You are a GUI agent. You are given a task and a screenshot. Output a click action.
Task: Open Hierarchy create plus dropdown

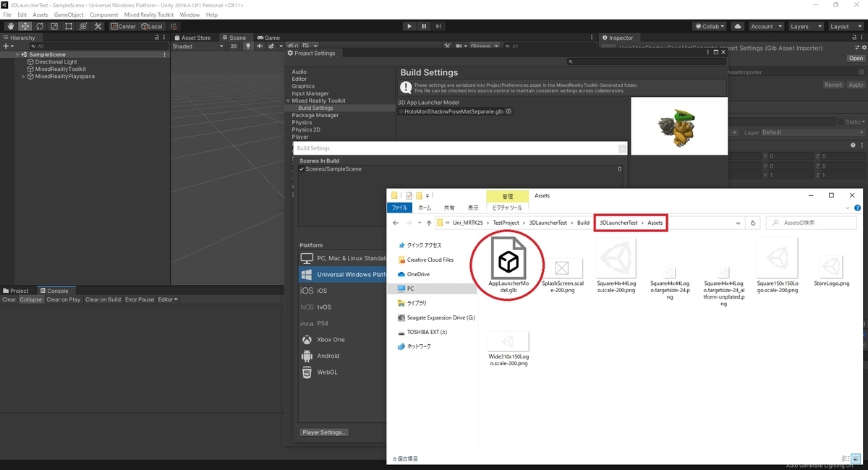point(8,46)
